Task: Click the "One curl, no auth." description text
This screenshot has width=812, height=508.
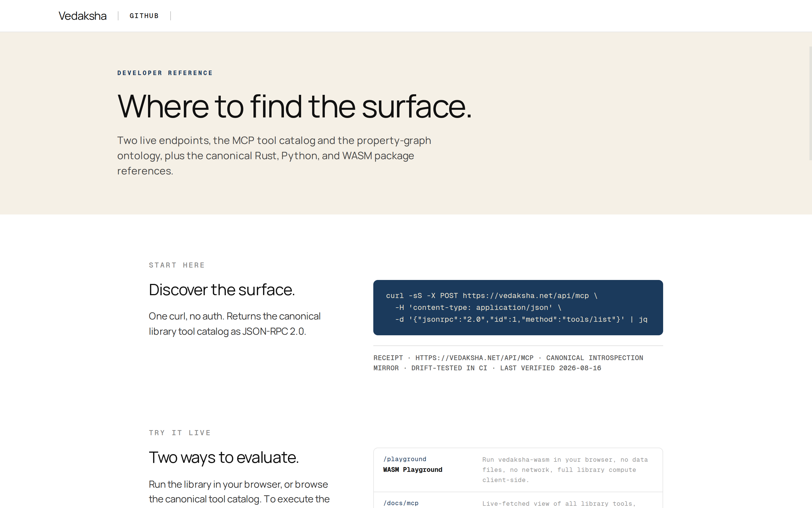Action: pyautogui.click(x=235, y=323)
